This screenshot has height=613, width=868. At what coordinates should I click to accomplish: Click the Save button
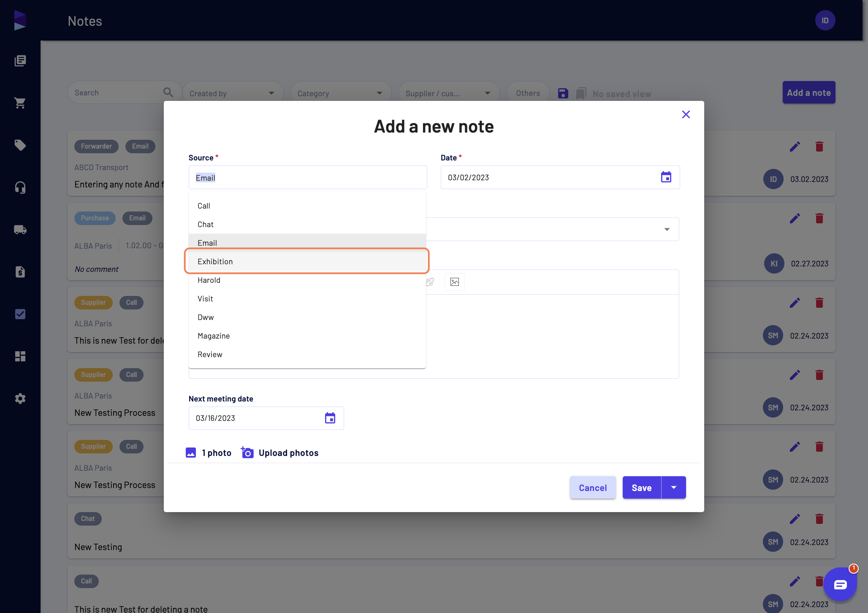[642, 488]
